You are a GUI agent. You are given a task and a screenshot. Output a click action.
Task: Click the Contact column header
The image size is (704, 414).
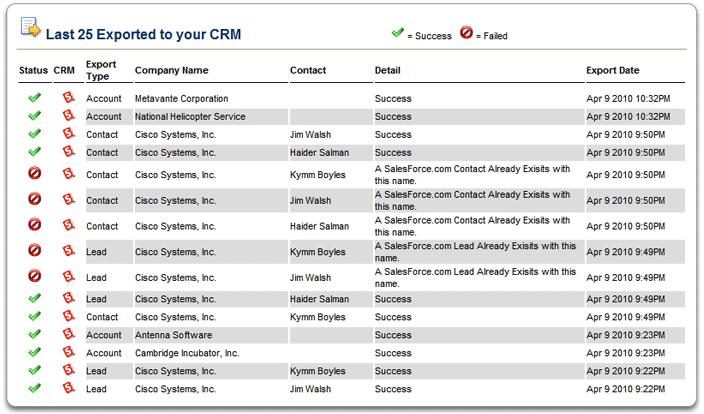point(308,70)
